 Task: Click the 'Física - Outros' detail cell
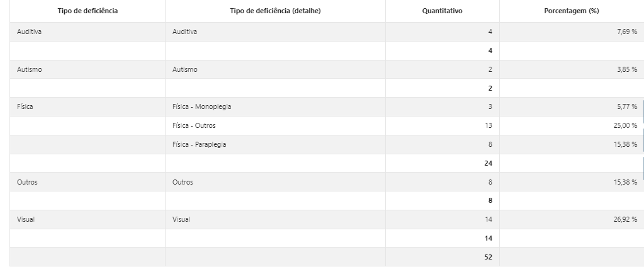coord(275,126)
